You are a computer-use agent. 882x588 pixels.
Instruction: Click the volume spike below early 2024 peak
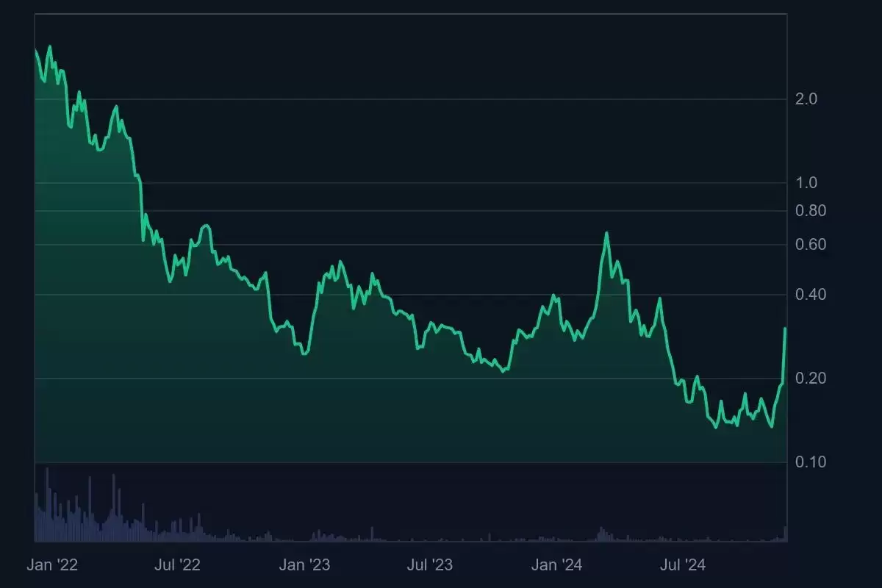coord(600,534)
